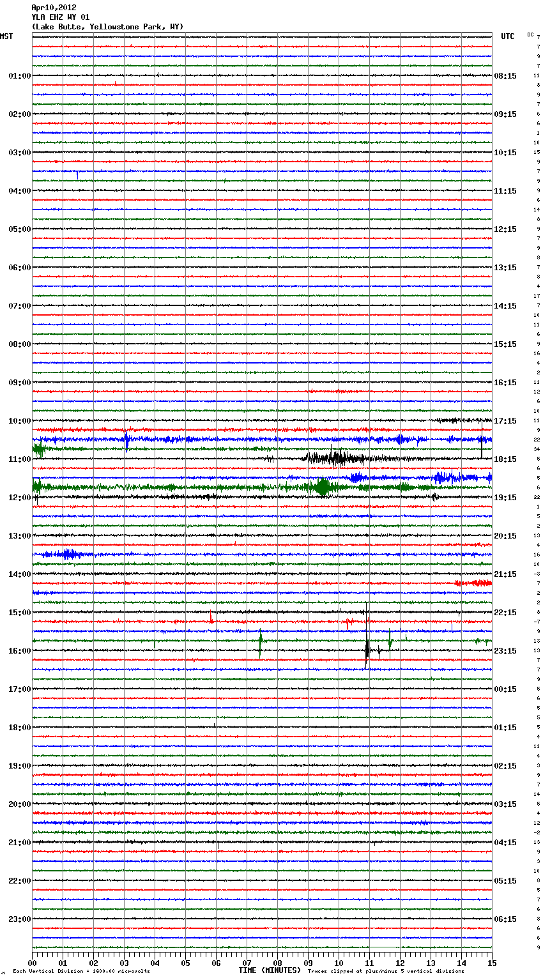Click minute tick label 00 on bottom axis
Screen dimensions: 543x980
(x=33, y=963)
